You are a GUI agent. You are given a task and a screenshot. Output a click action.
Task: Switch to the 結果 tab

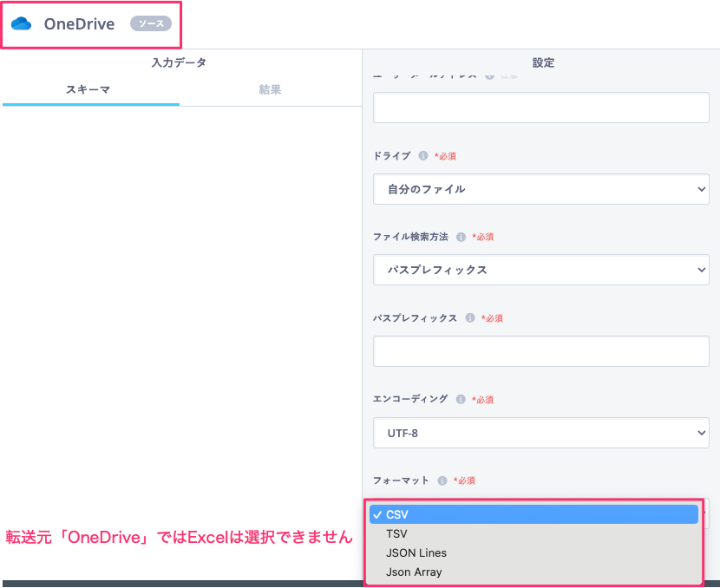[270, 89]
